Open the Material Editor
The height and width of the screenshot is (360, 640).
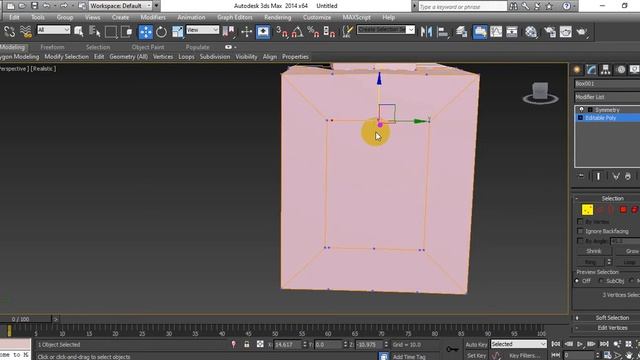click(x=531, y=32)
